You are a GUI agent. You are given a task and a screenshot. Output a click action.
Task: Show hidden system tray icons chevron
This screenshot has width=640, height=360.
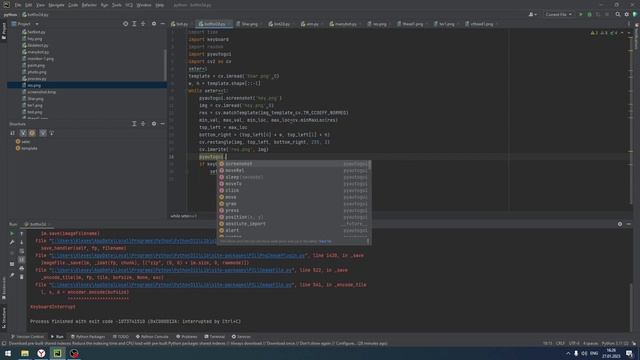point(568,353)
